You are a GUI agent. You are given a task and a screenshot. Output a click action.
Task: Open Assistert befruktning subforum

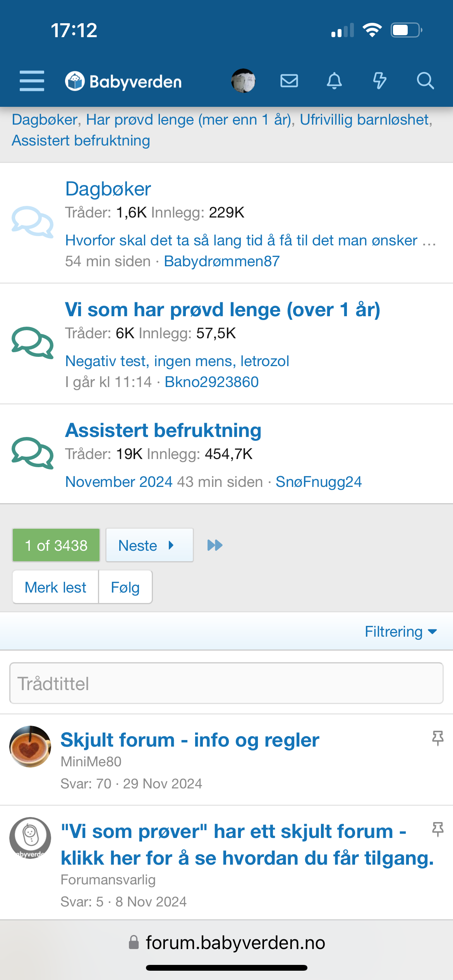(163, 430)
